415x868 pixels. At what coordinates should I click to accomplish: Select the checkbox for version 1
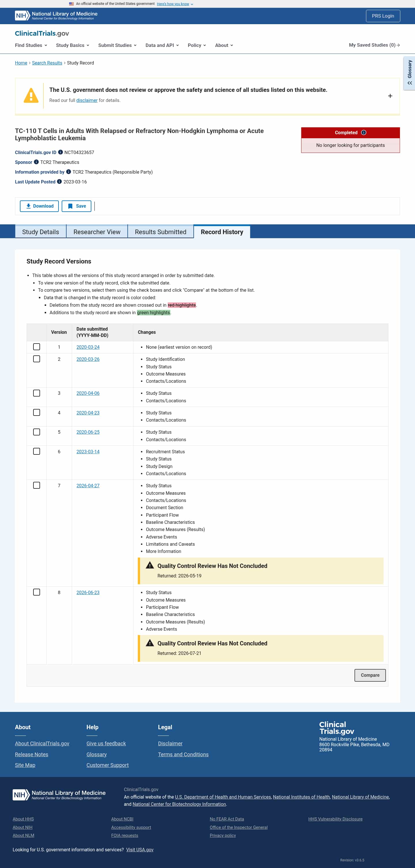(37, 347)
